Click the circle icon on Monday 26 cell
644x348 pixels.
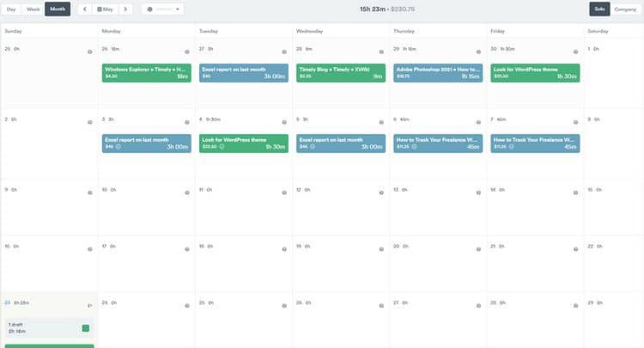tap(187, 51)
